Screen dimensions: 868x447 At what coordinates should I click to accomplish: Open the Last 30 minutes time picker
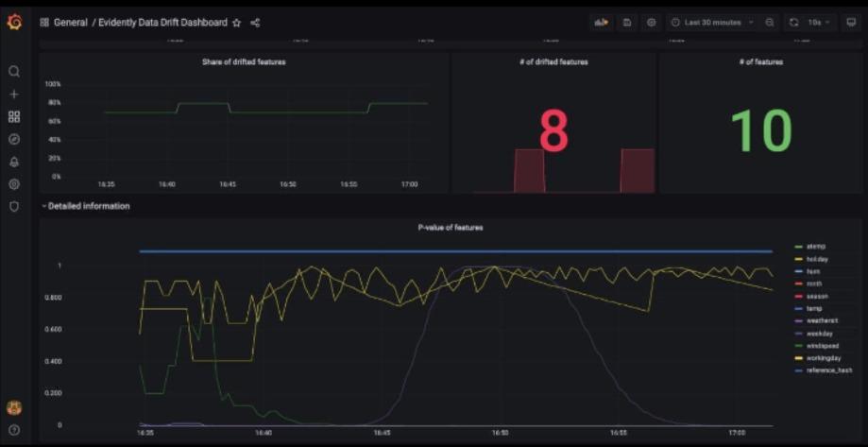712,22
